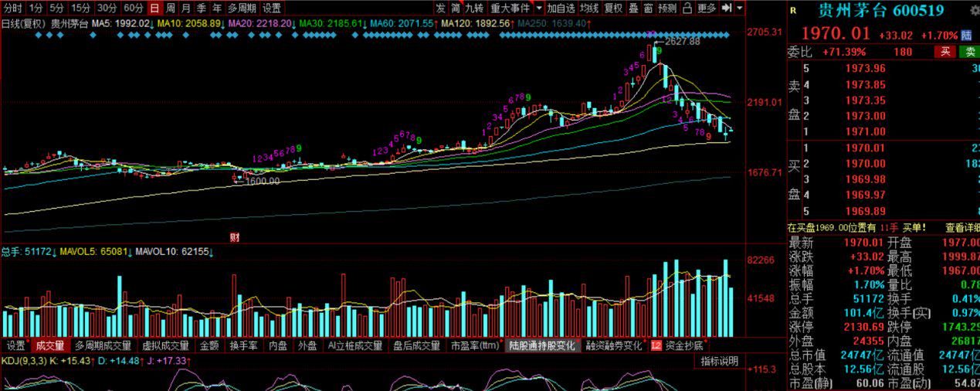Toggle the 九转 indicator

tap(473, 8)
